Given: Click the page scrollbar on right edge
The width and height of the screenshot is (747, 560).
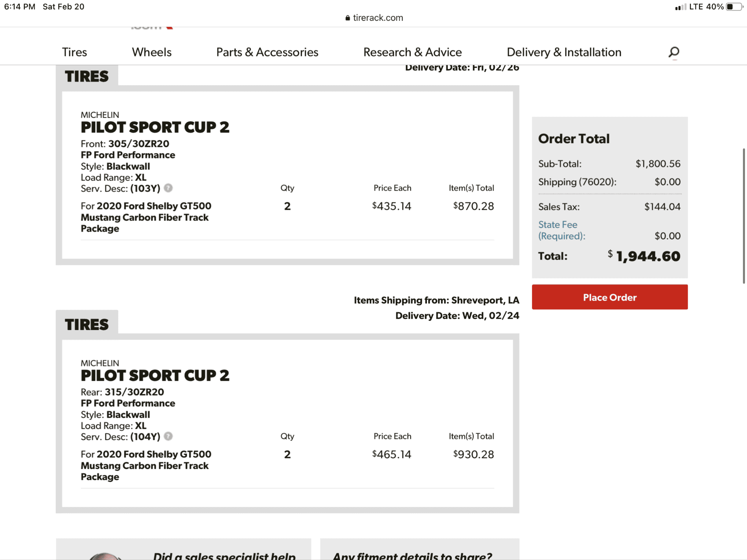Looking at the screenshot, I should tap(743, 215).
